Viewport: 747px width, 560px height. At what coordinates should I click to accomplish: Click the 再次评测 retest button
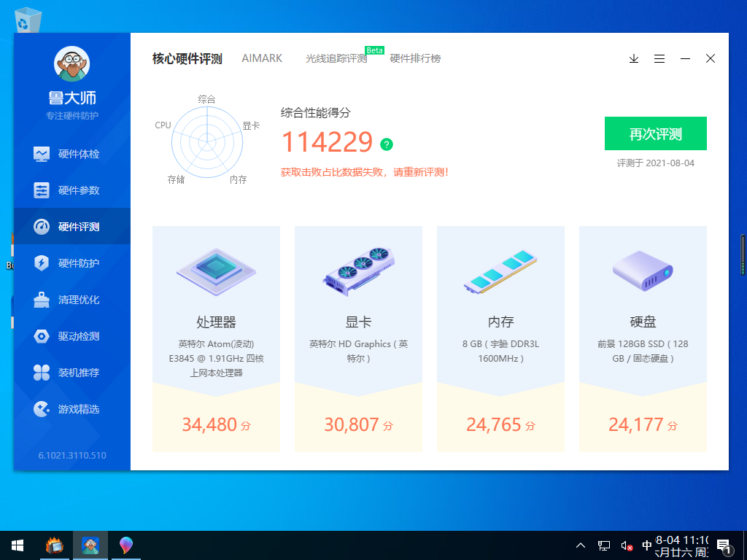pyautogui.click(x=655, y=133)
